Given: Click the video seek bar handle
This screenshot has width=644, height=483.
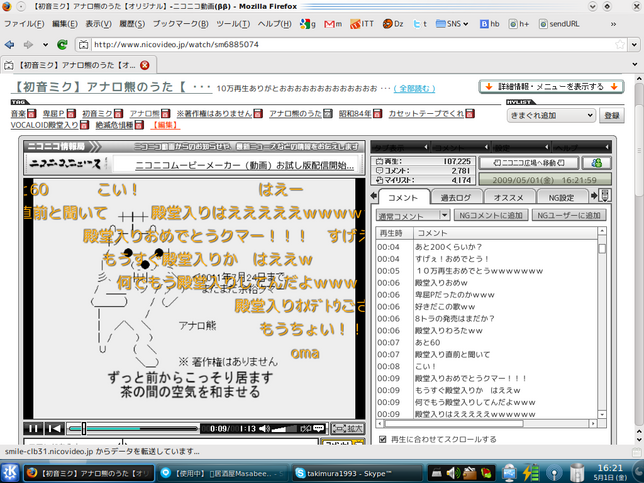Looking at the screenshot, I should [84, 428].
